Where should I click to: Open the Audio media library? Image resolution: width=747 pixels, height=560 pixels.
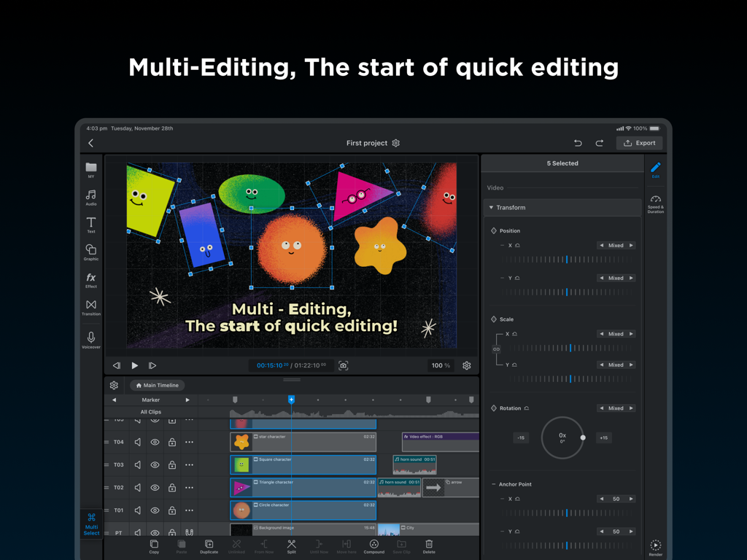click(x=90, y=198)
